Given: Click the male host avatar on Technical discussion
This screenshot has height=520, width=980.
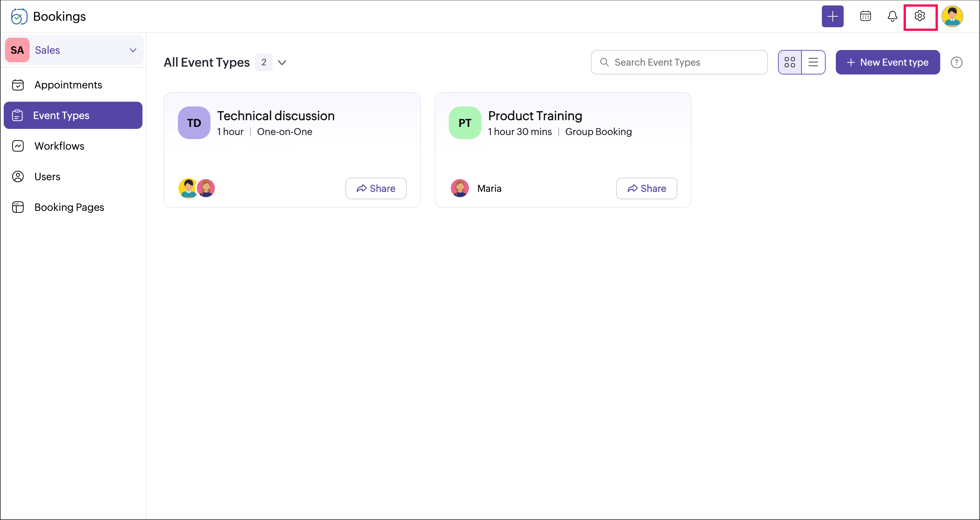Looking at the screenshot, I should (188, 188).
